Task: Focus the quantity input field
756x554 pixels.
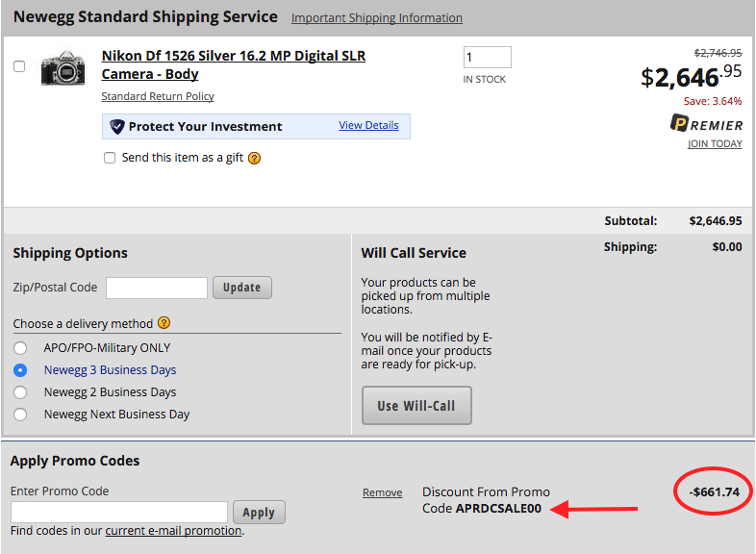Action: click(487, 58)
